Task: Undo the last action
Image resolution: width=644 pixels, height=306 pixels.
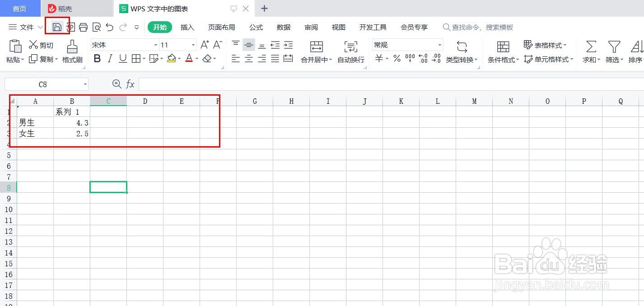Action: point(109,27)
